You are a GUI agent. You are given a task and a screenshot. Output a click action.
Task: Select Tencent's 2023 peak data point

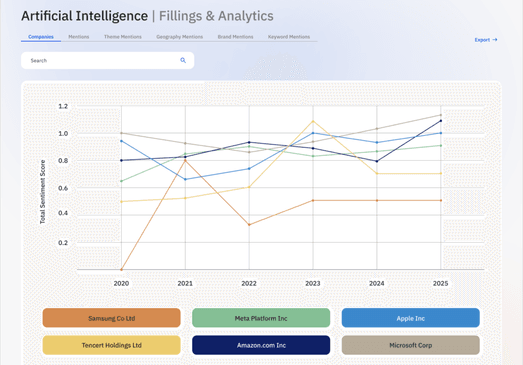pyautogui.click(x=313, y=121)
